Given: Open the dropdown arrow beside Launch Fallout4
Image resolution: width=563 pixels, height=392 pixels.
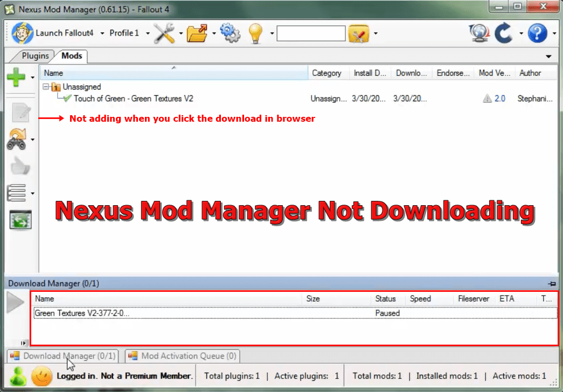Looking at the screenshot, I should click(102, 33).
